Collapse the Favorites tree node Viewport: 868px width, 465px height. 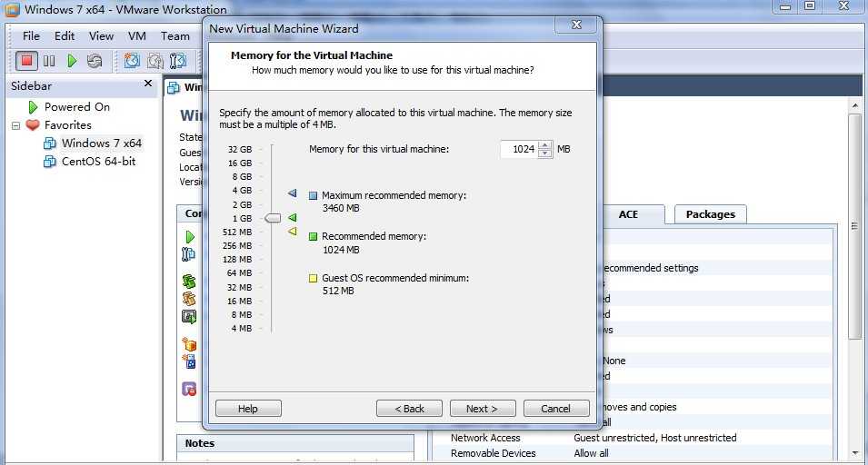click(x=16, y=125)
